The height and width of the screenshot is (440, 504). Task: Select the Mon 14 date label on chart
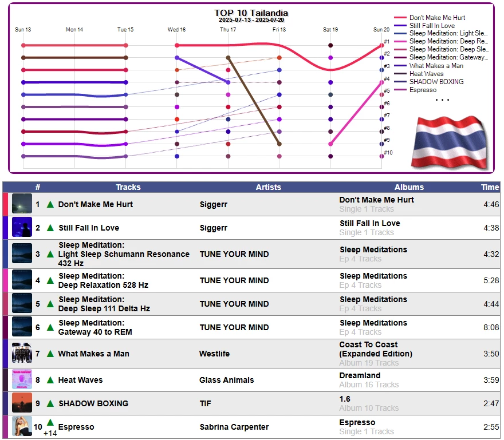coord(74,30)
